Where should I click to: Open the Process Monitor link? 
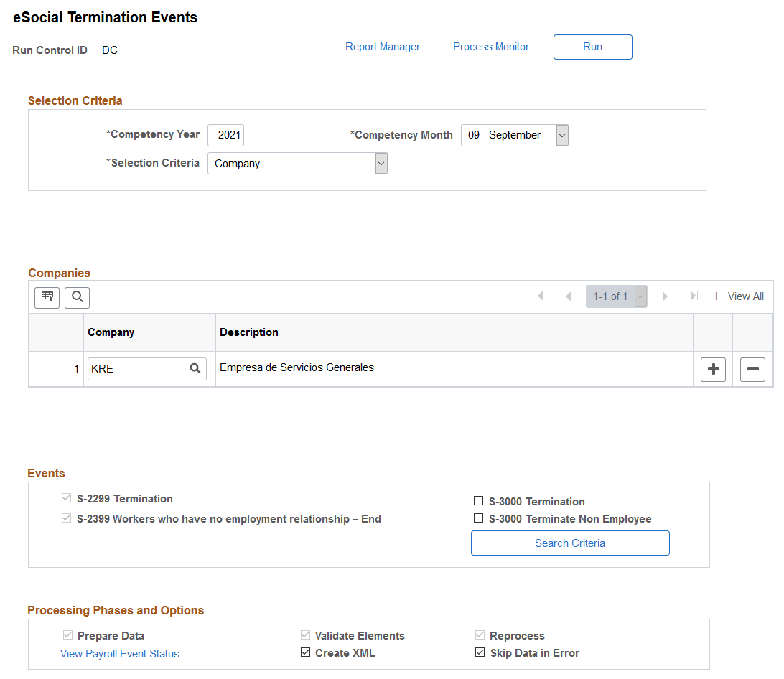coord(491,47)
